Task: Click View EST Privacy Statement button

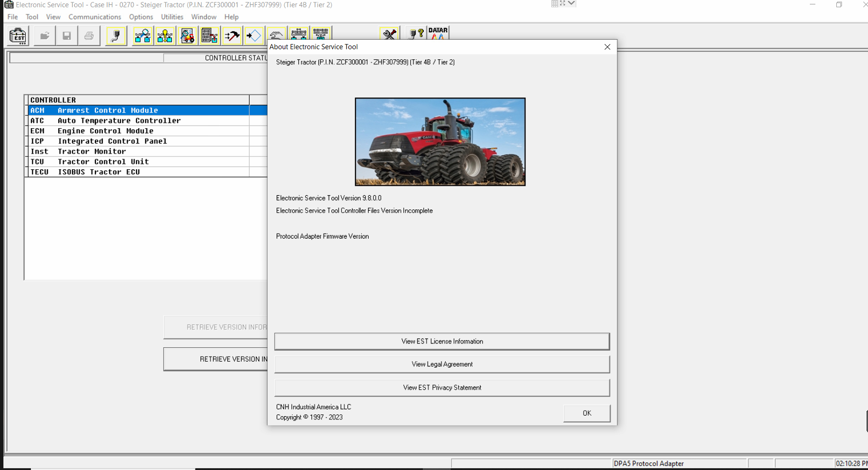Action: pos(442,387)
